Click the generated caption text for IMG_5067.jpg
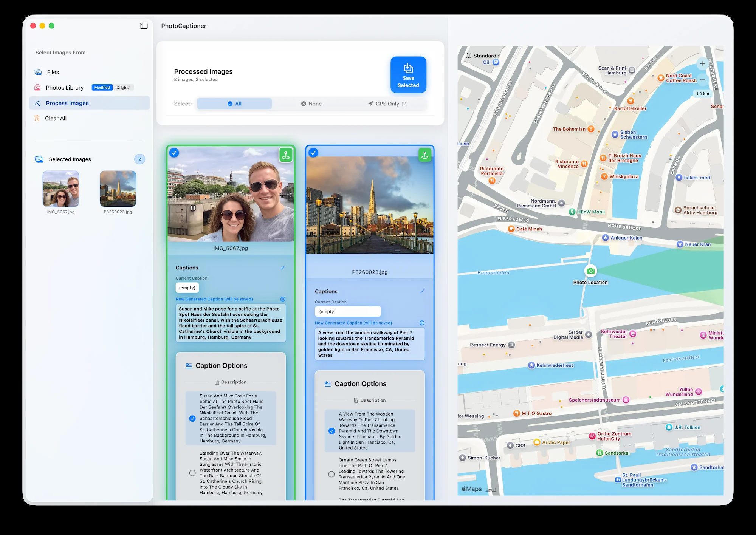The width and height of the screenshot is (756, 535). tap(231, 323)
